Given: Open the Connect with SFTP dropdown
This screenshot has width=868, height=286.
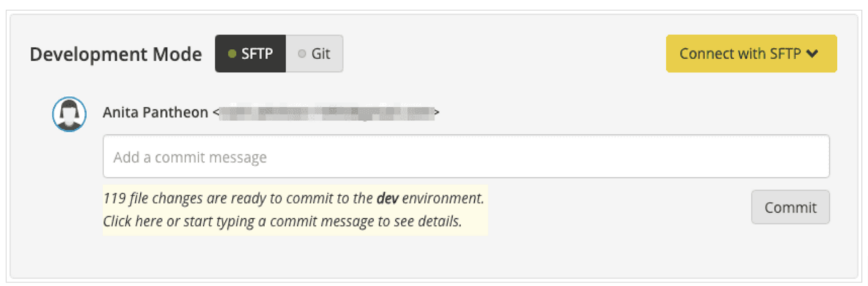Looking at the screenshot, I should click(751, 54).
